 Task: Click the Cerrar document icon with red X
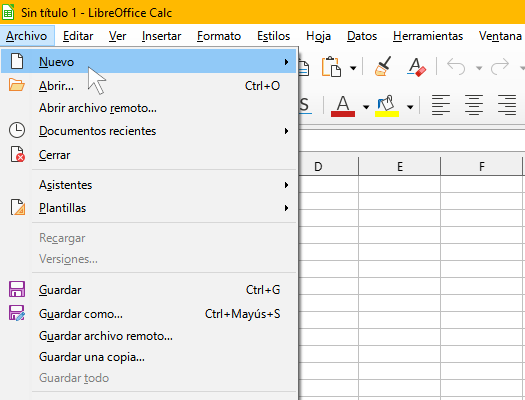[17, 154]
